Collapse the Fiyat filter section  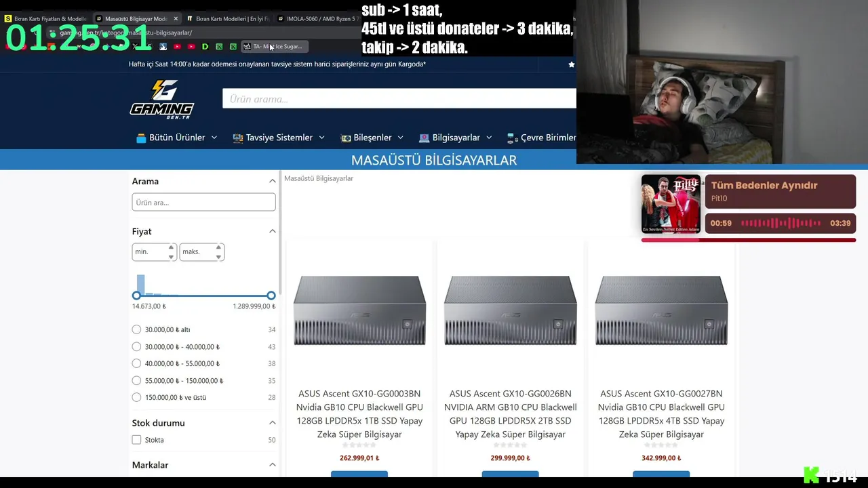coord(272,231)
